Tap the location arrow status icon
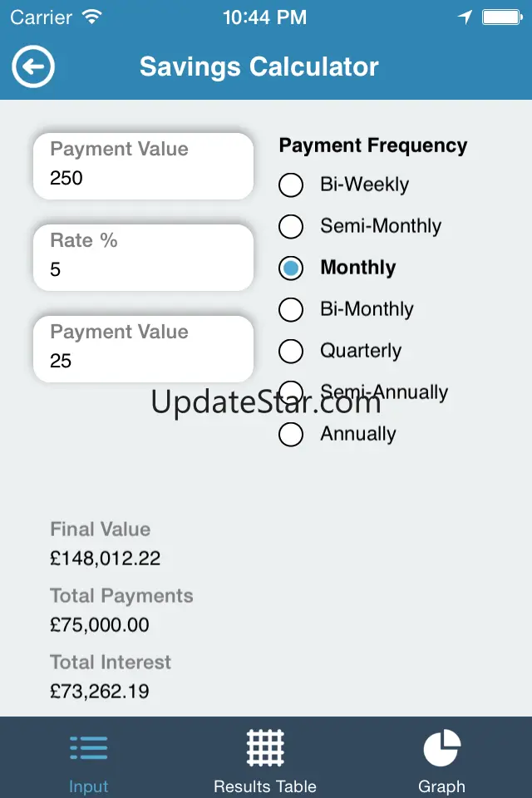 (x=465, y=17)
